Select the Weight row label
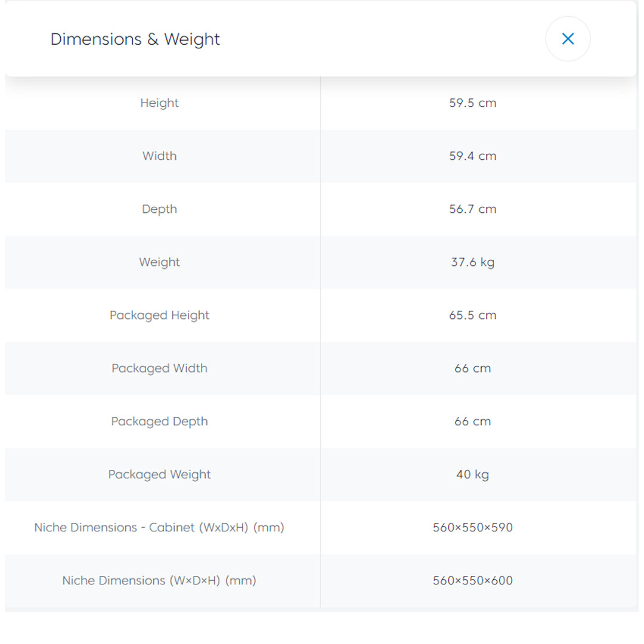 pos(159,262)
